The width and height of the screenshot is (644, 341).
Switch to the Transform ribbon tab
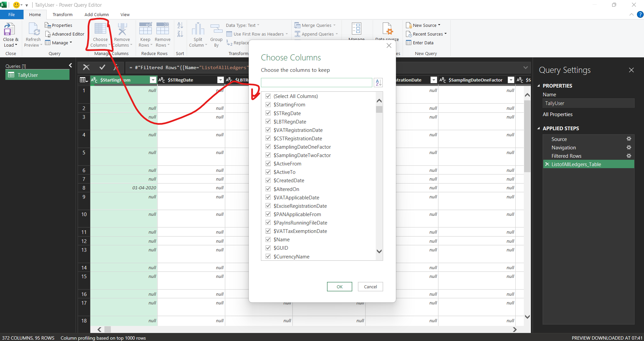(x=62, y=15)
